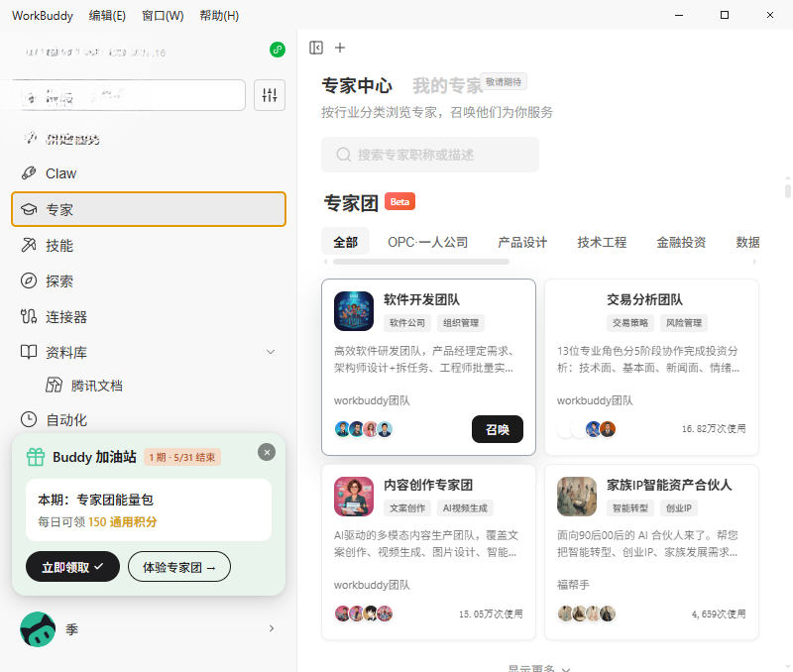Click member avatars on 内容创作专家团 card
Screen dimensions: 793x672
click(364, 614)
